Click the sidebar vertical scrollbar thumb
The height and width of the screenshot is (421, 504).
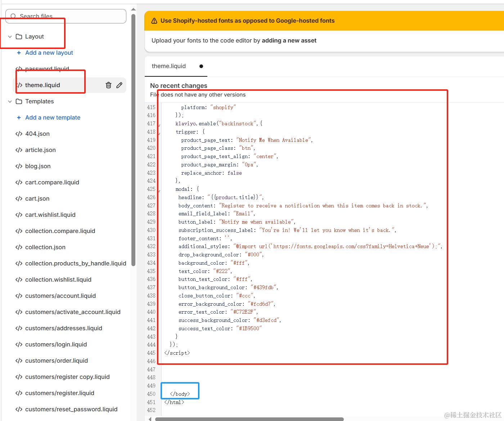click(133, 140)
